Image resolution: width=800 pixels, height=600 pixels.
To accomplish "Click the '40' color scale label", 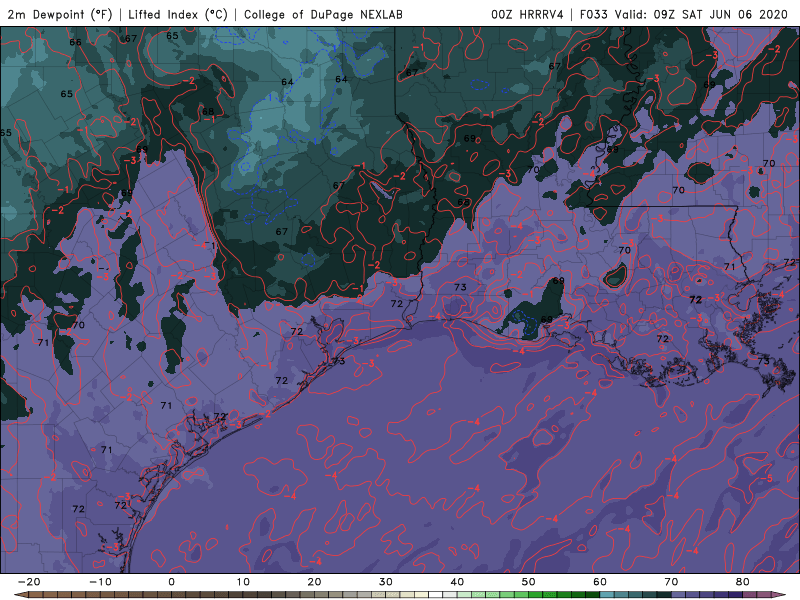I will coord(457,582).
